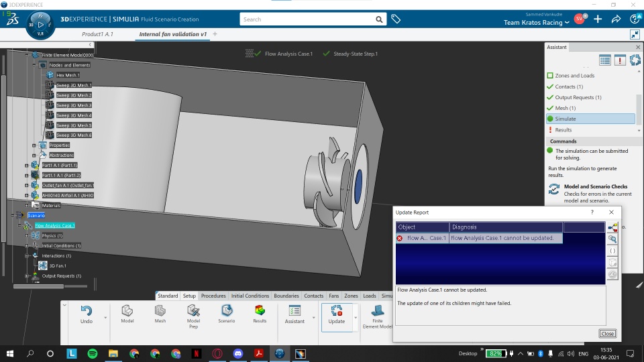Expand Properties tree node

34,145
